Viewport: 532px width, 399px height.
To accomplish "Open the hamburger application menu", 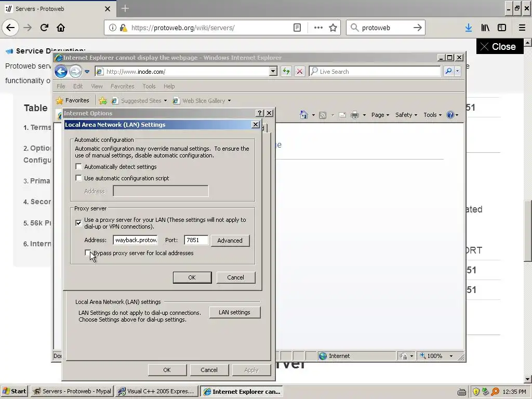I will click(x=522, y=28).
